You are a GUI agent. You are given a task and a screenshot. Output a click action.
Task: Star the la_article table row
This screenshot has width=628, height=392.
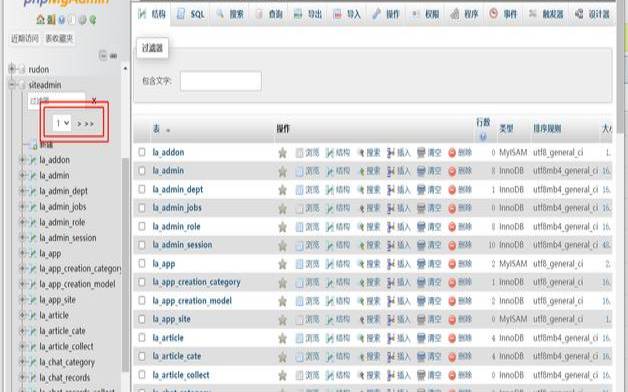click(282, 338)
